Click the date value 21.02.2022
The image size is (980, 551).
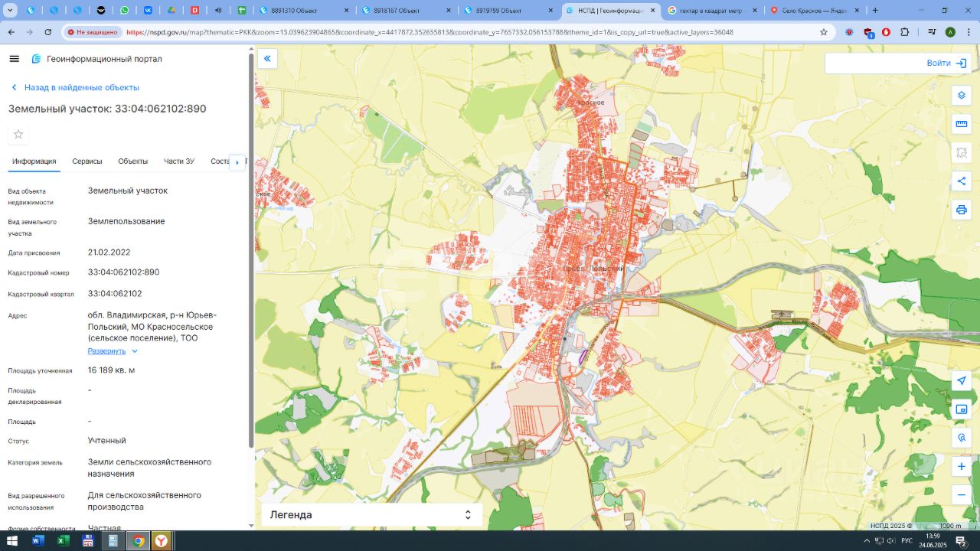point(109,253)
